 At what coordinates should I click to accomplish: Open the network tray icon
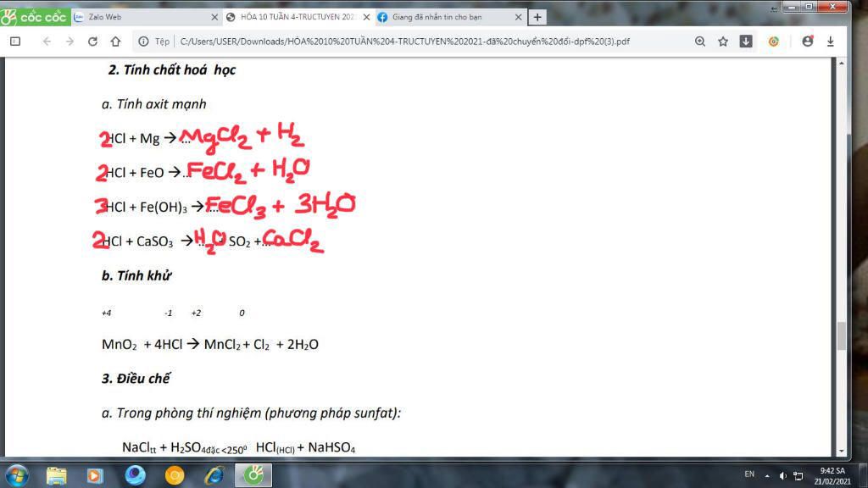click(798, 475)
